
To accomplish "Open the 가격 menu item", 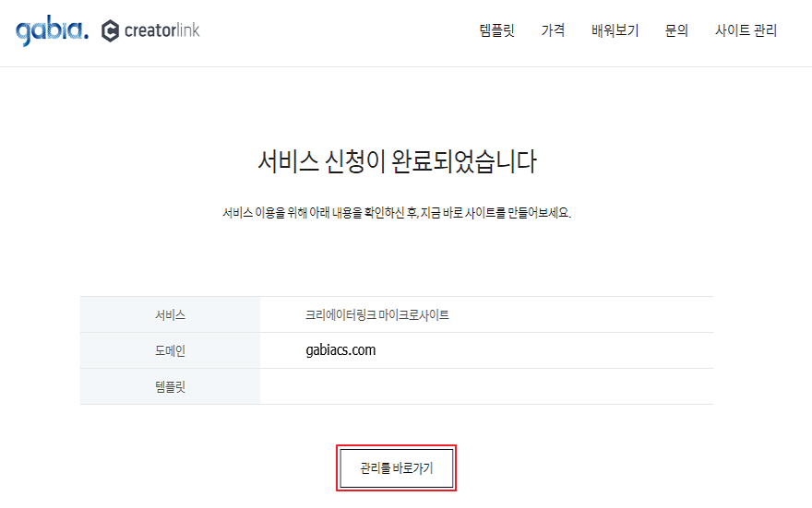I will (553, 30).
